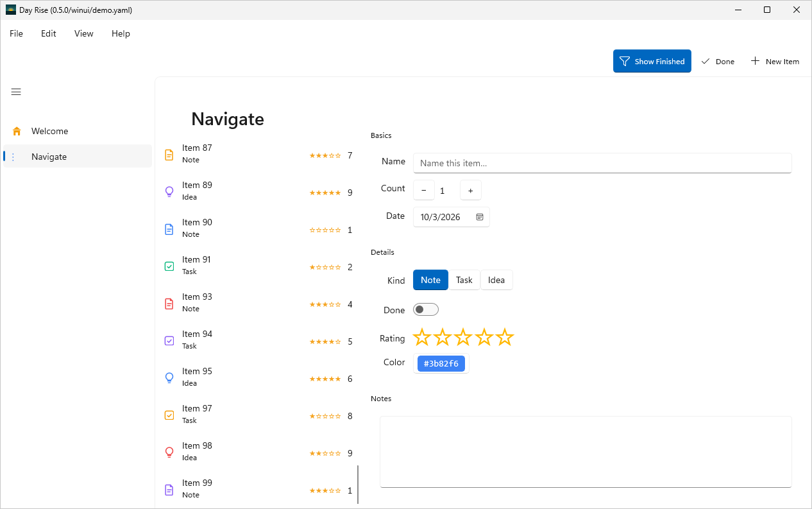Open the Edit menu
This screenshot has width=812, height=509.
49,33
